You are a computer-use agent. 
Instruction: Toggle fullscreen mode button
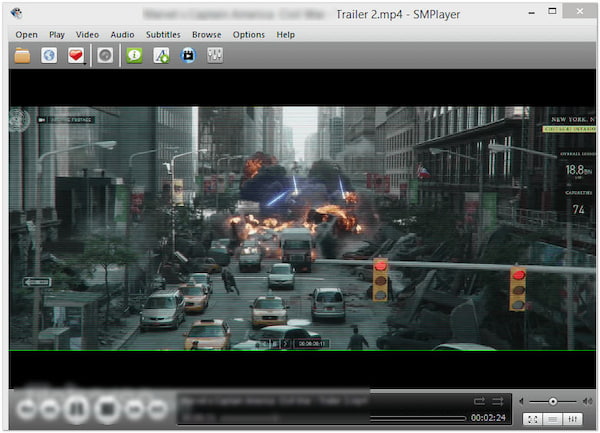pos(533,419)
